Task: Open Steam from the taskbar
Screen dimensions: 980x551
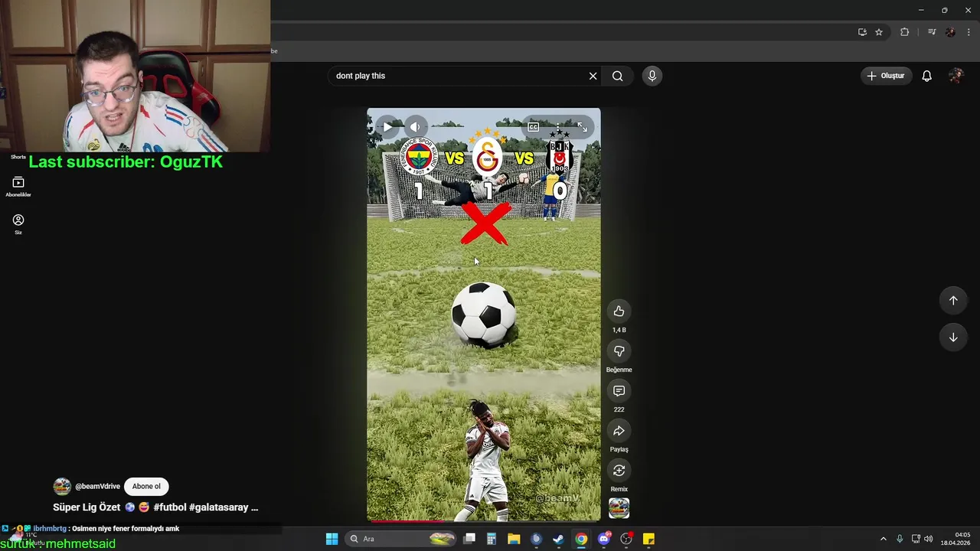Action: [x=558, y=539]
